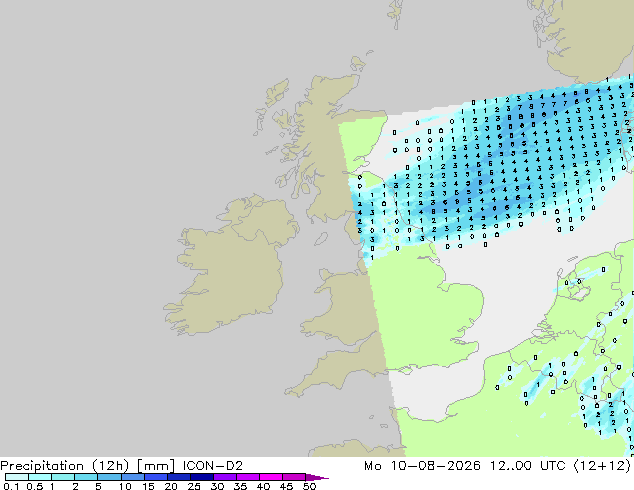Click the '45' legend value label
634x490 pixels.
tap(286, 486)
